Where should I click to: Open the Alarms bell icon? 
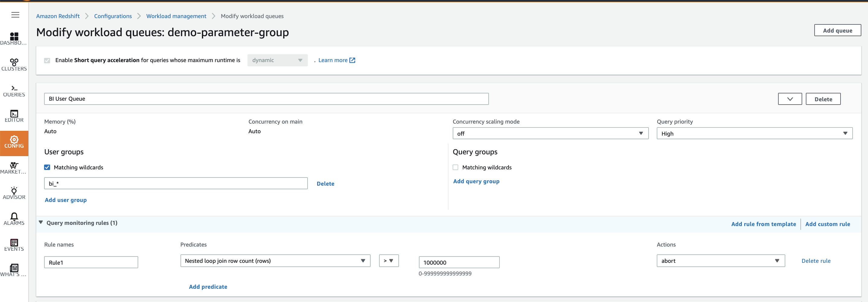point(14,216)
